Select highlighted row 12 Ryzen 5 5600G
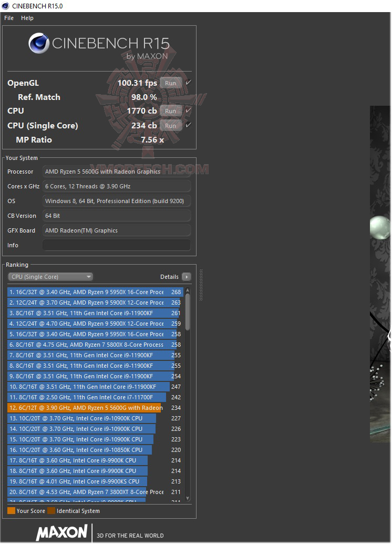392x544 pixels. coord(95,408)
